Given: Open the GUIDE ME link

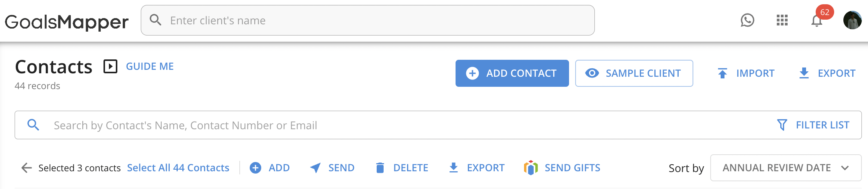Looking at the screenshot, I should pyautogui.click(x=150, y=66).
